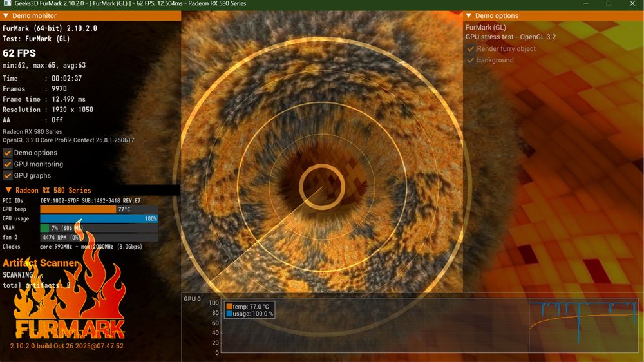Toggle the background checkbox
The height and width of the screenshot is (362, 644).
471,60
